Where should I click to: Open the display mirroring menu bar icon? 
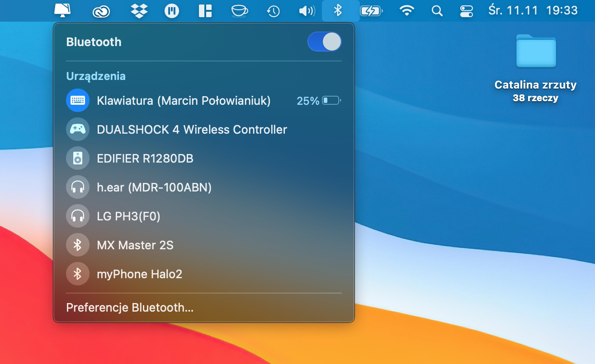(61, 10)
